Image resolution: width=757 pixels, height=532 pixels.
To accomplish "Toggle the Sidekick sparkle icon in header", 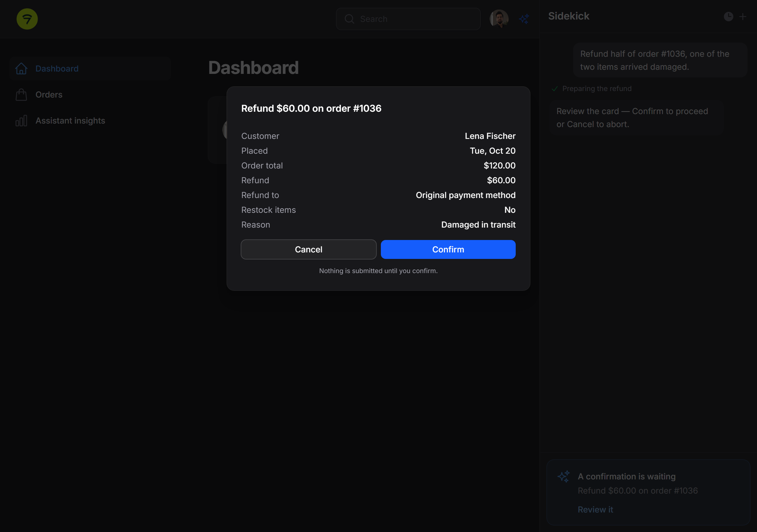I will pos(524,19).
